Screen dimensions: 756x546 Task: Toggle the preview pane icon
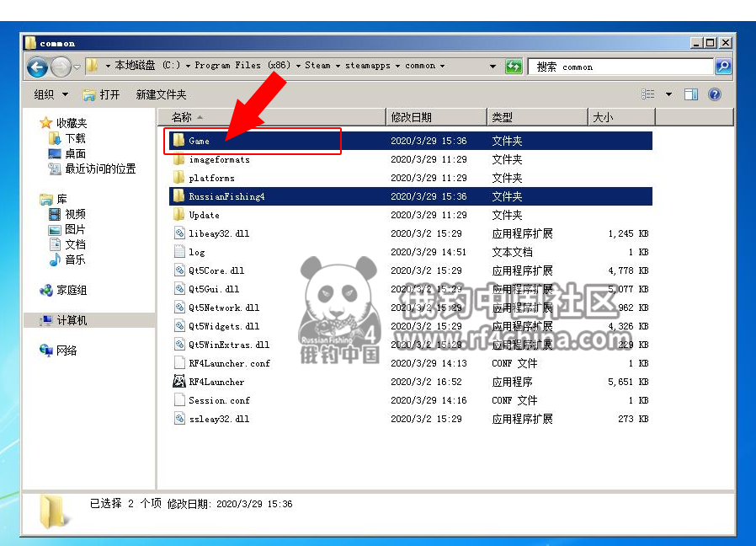pos(691,94)
